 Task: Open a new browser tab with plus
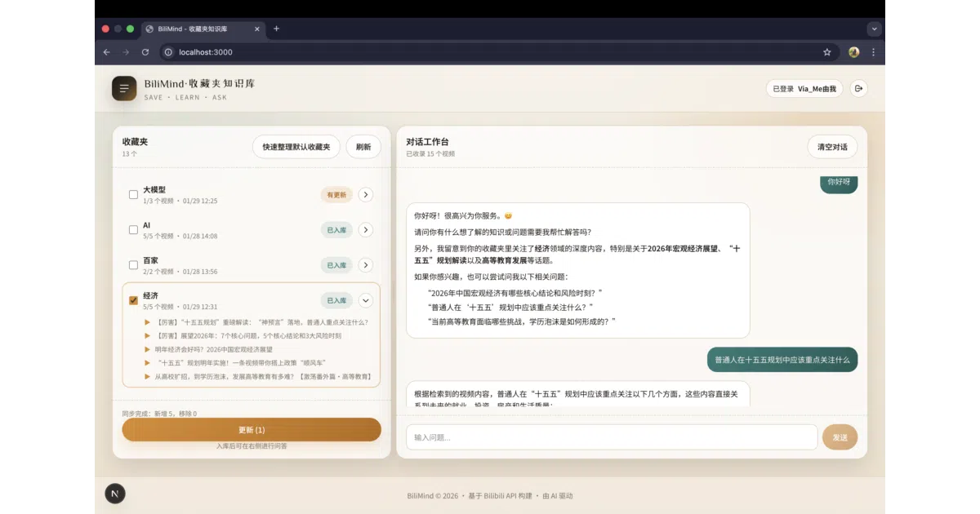[276, 29]
